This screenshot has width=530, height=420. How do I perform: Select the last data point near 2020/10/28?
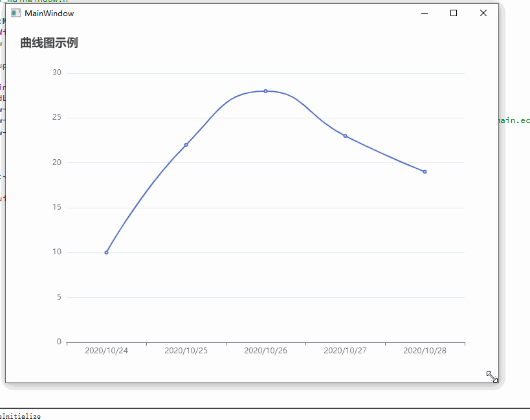(x=425, y=171)
